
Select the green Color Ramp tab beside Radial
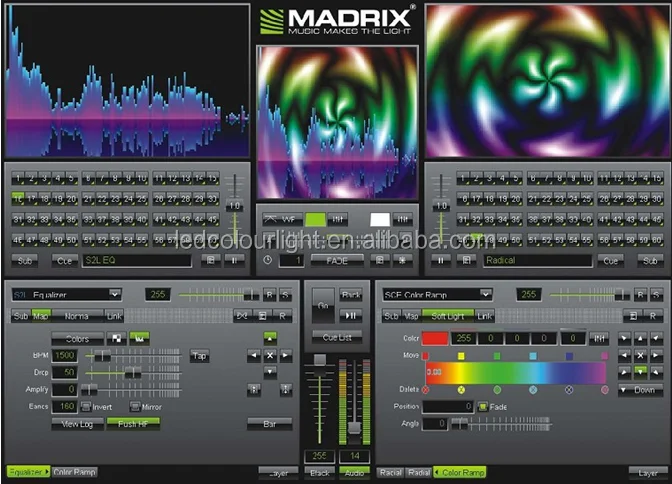[460, 472]
